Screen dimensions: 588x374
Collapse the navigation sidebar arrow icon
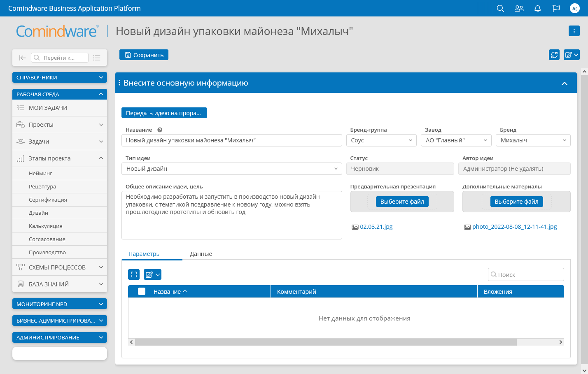tap(22, 58)
